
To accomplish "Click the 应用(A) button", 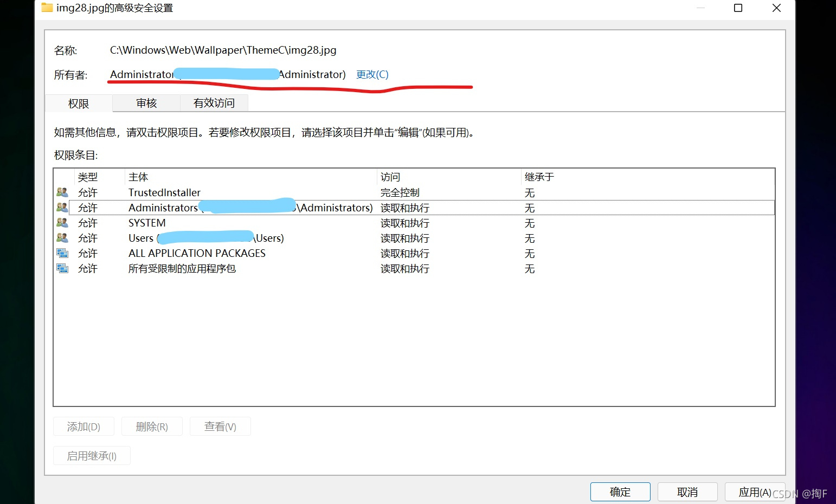I will coord(755,492).
